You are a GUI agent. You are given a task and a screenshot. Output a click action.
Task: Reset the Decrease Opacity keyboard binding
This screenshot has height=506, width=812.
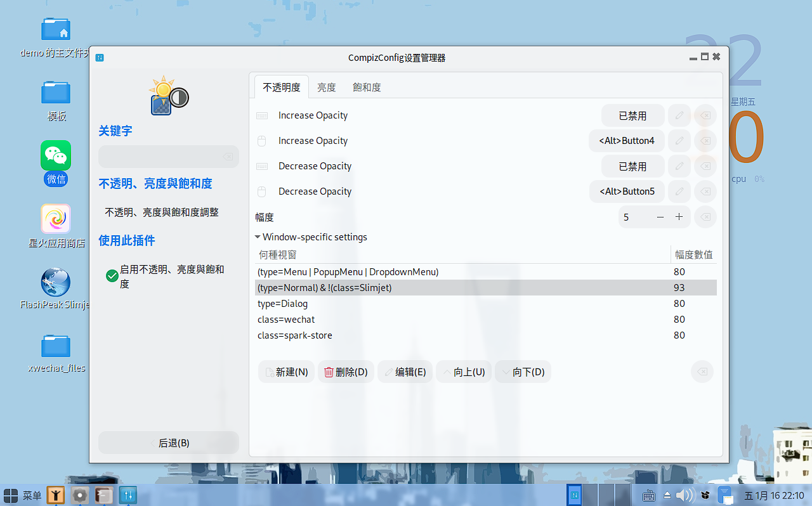705,166
